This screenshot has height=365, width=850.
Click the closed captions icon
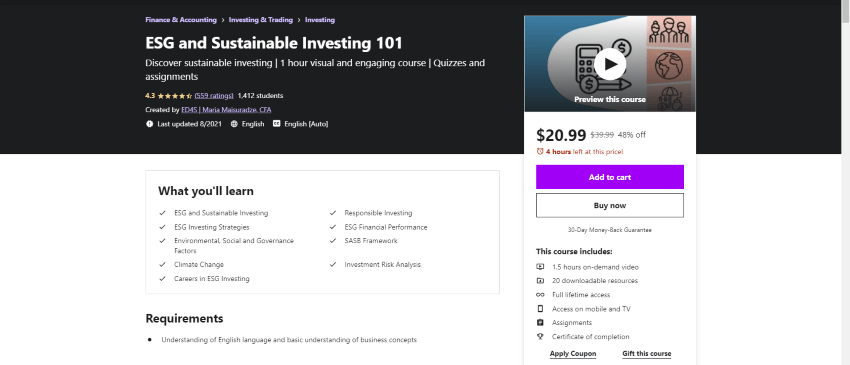(x=276, y=124)
